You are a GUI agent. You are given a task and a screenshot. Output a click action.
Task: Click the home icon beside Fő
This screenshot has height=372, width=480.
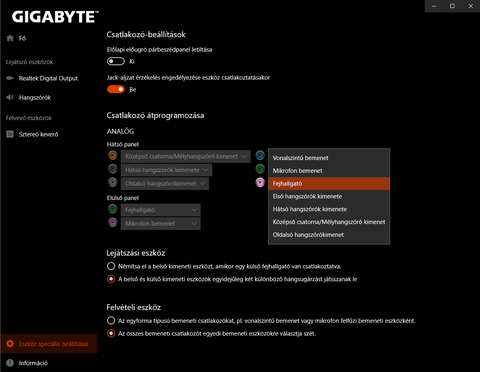10,38
